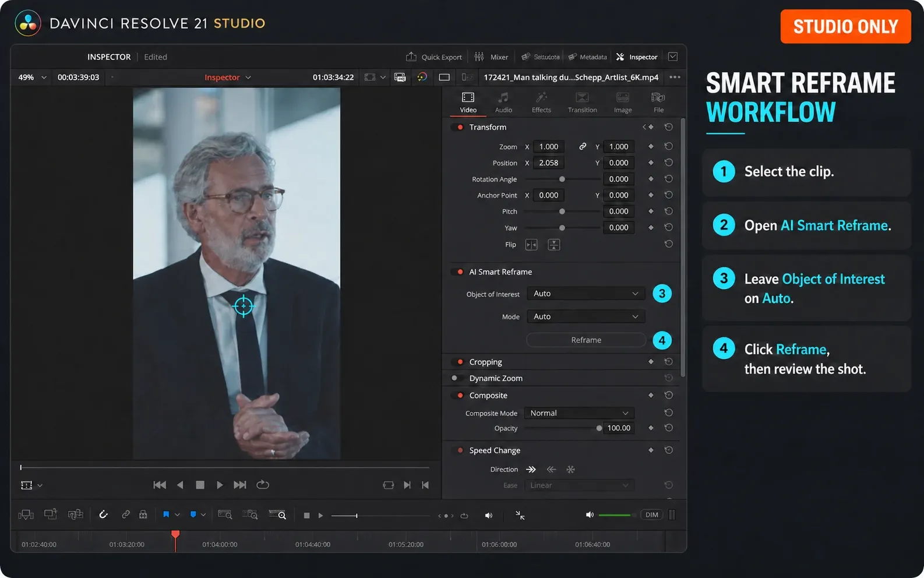Image resolution: width=924 pixels, height=578 pixels.
Task: Set speed direction to reverse
Action: coord(551,470)
